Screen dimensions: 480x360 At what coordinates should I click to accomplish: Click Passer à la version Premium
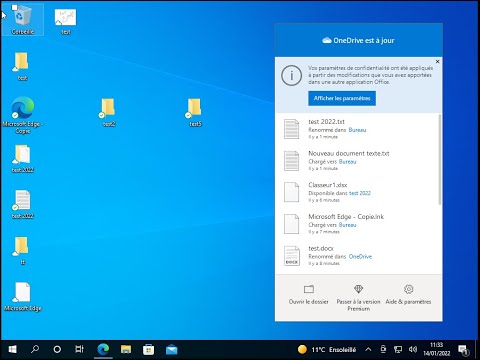coord(358,298)
